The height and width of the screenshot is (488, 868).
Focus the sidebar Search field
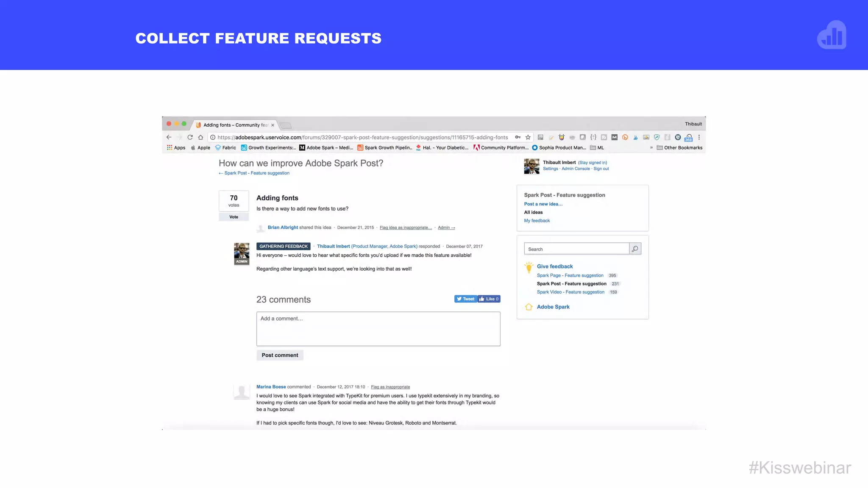(x=577, y=249)
